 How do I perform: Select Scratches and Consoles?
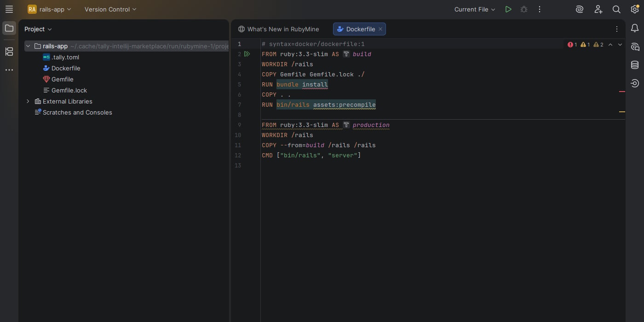pos(77,112)
